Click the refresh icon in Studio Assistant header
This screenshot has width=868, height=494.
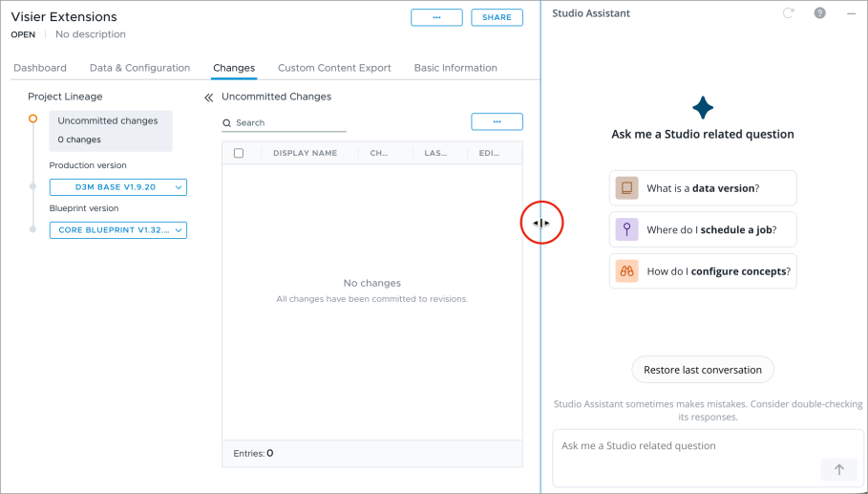pos(788,13)
